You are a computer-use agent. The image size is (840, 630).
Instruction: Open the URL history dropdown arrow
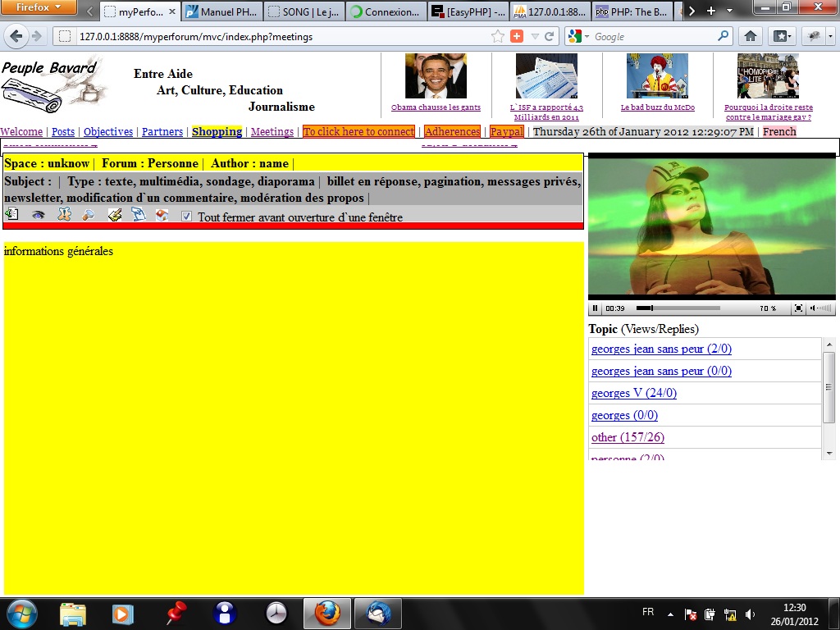pos(535,36)
